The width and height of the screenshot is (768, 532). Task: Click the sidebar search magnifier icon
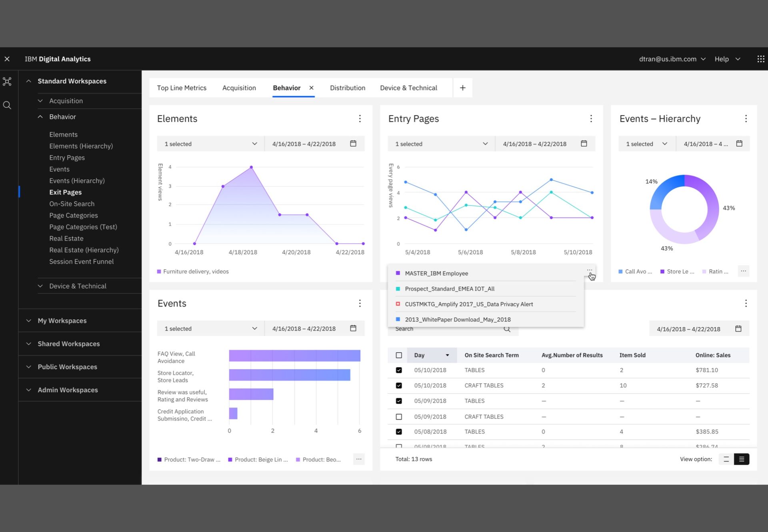[x=7, y=105]
